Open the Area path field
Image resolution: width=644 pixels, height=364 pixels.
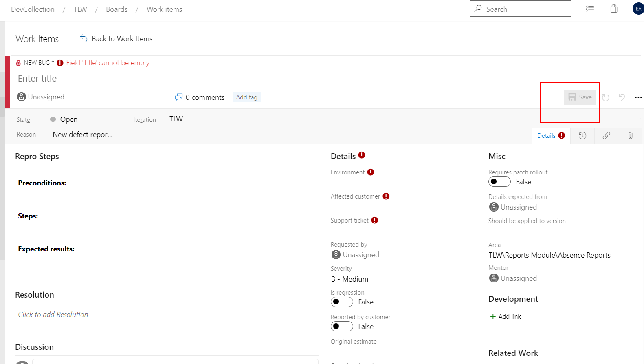point(549,255)
